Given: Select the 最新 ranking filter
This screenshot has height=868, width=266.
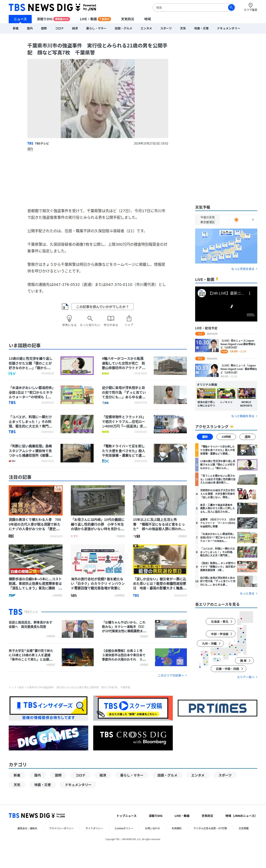Looking at the screenshot, I should pyautogui.click(x=205, y=437).
